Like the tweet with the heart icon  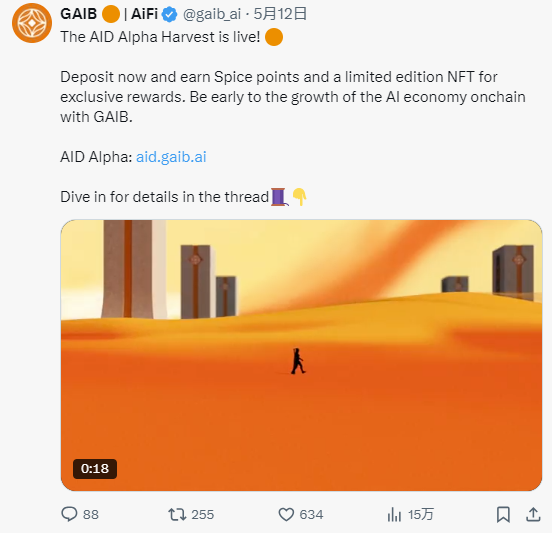coord(286,515)
